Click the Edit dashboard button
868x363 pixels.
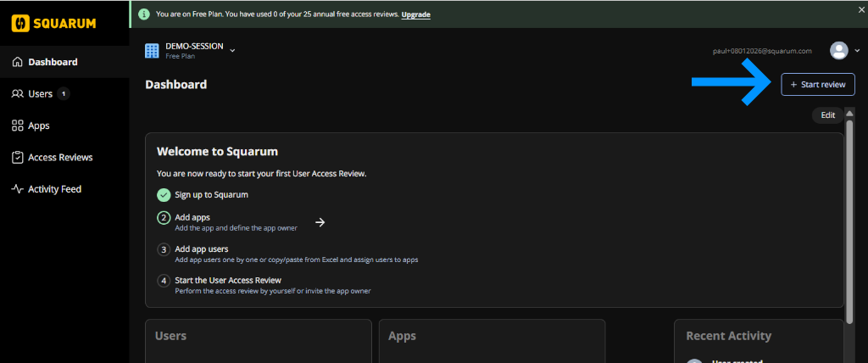click(827, 115)
